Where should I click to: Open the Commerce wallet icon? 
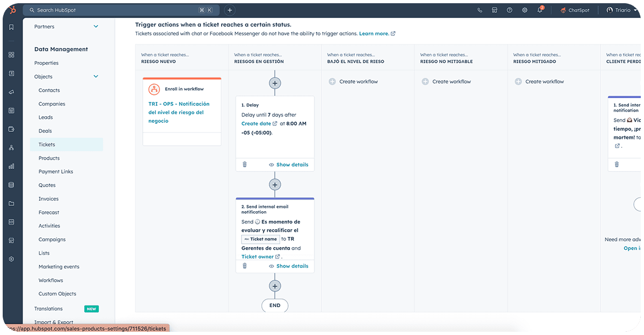click(11, 129)
